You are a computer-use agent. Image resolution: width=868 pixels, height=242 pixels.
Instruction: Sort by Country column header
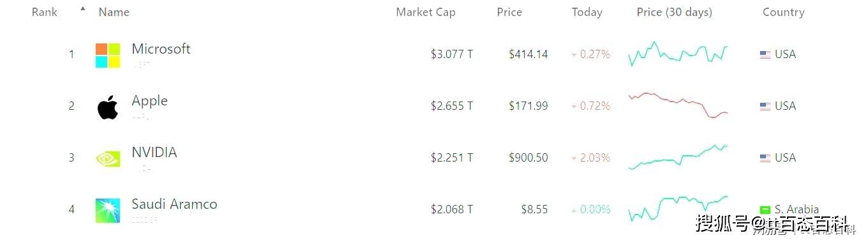(x=783, y=12)
